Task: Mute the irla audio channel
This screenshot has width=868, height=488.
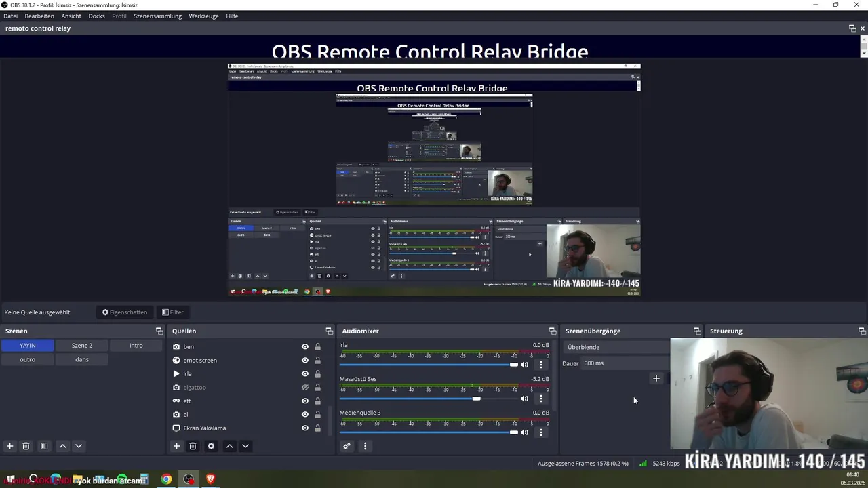Action: [524, 365]
